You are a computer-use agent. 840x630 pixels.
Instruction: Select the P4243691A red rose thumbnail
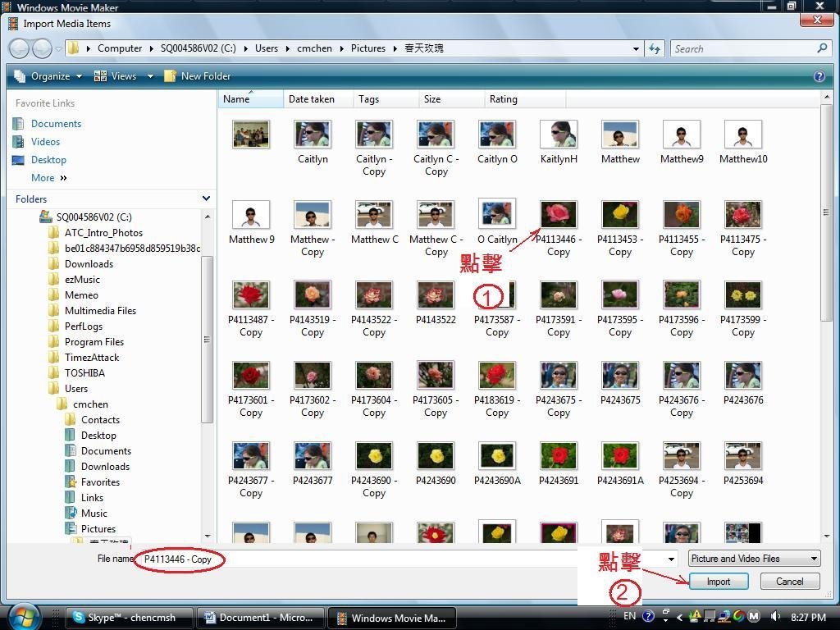[x=620, y=456]
